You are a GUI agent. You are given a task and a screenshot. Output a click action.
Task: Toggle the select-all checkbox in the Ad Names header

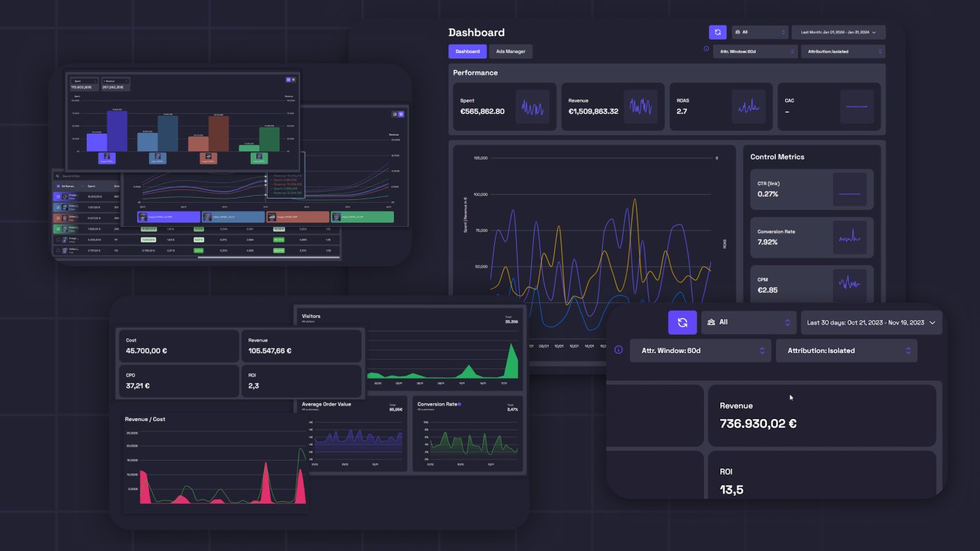click(x=58, y=186)
